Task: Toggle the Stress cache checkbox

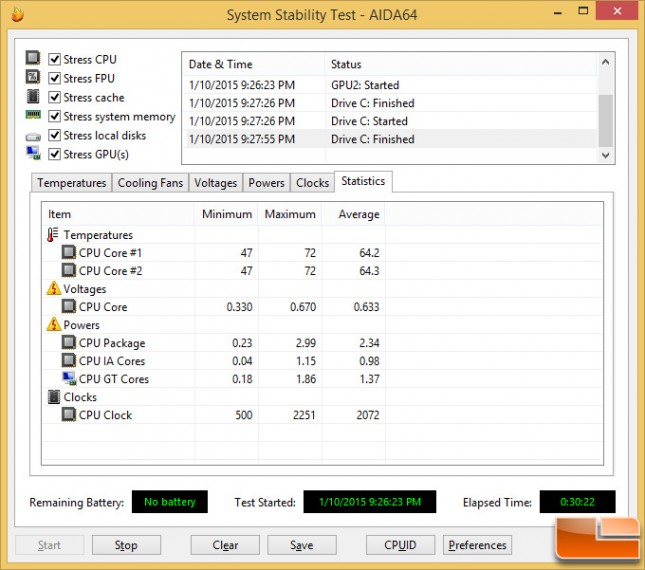Action: coord(55,97)
